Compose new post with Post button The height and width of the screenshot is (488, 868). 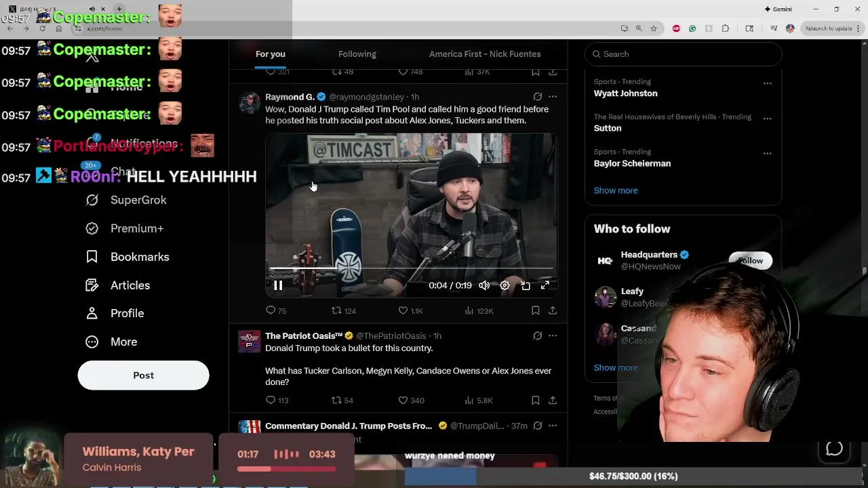point(143,375)
